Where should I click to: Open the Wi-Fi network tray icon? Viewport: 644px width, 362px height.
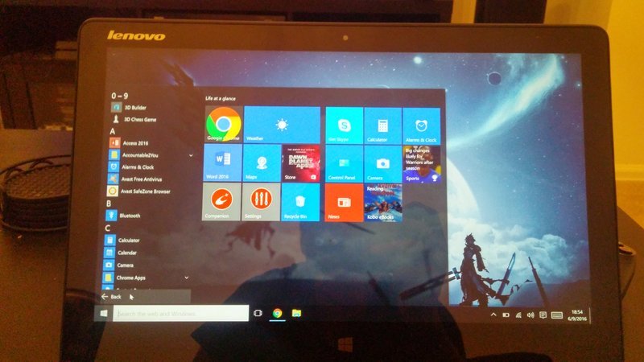click(518, 315)
